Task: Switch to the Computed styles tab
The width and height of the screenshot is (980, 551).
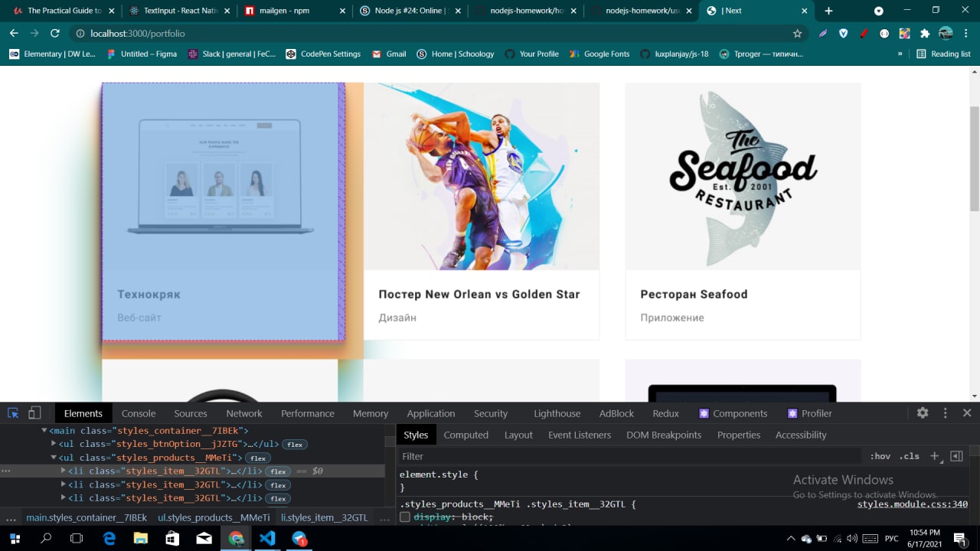Action: [x=465, y=435]
